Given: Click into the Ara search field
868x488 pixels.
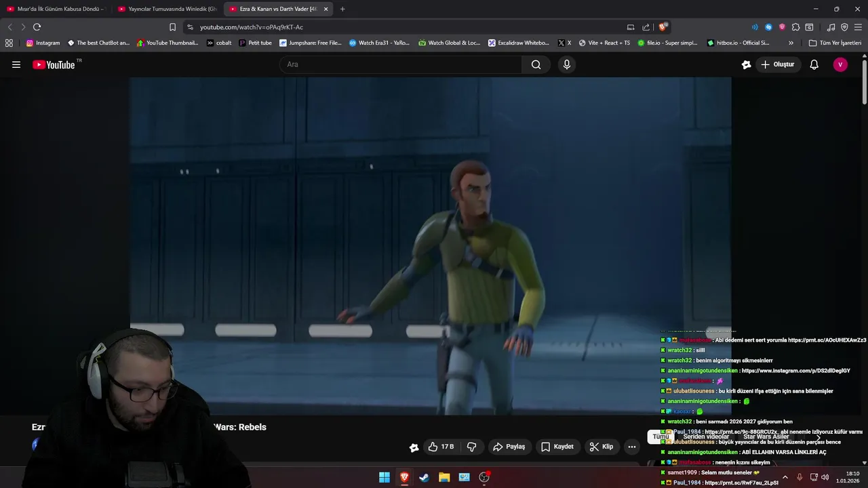Looking at the screenshot, I should click(x=401, y=64).
